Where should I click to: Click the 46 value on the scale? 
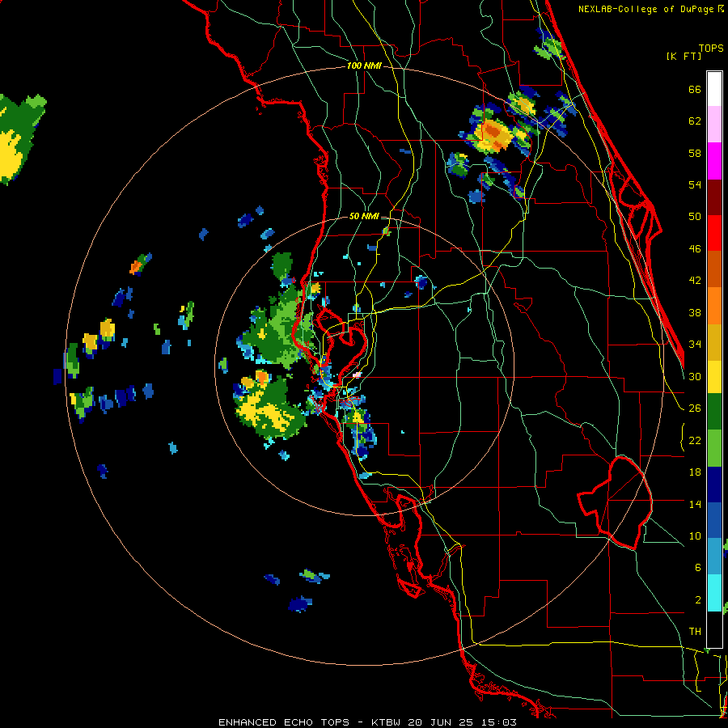(695, 249)
